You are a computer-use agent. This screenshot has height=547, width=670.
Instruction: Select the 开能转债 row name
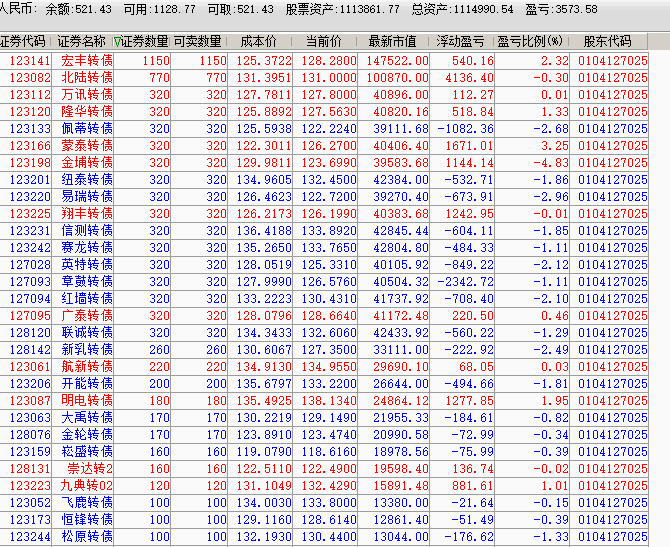click(87, 384)
